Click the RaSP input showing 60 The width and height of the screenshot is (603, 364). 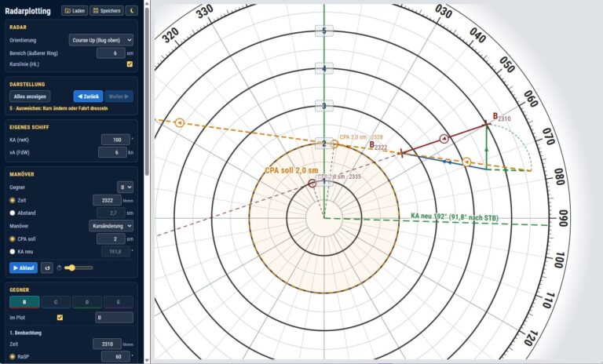click(115, 357)
